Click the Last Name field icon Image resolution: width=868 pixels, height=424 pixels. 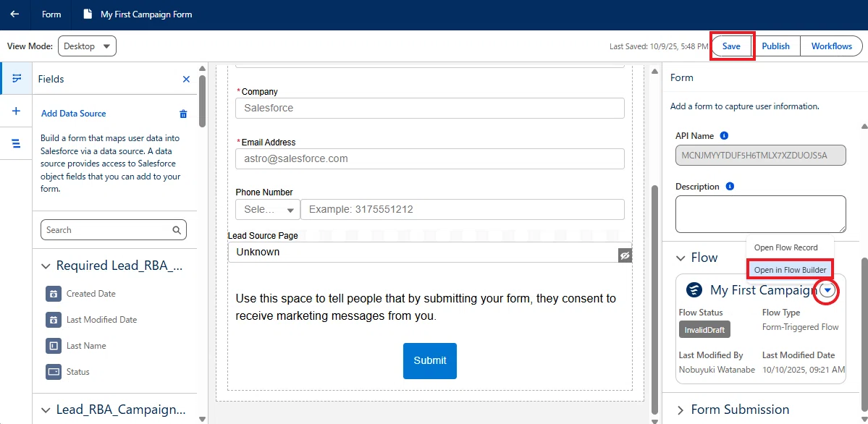[53, 345]
